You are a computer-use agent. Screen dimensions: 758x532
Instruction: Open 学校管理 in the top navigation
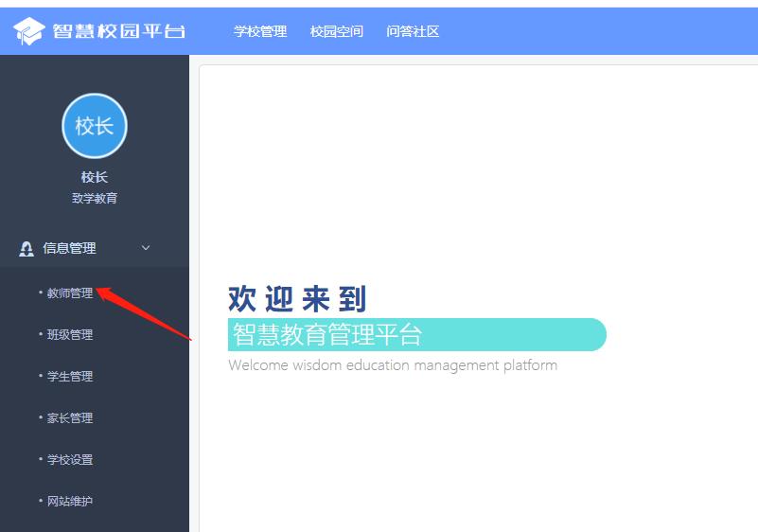click(x=260, y=31)
